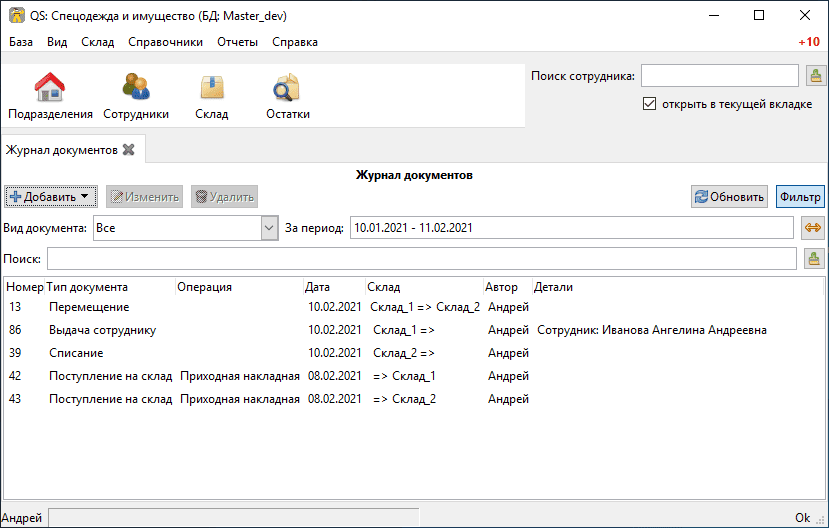
Task: Sort by the Дата column header
Action: click(334, 287)
